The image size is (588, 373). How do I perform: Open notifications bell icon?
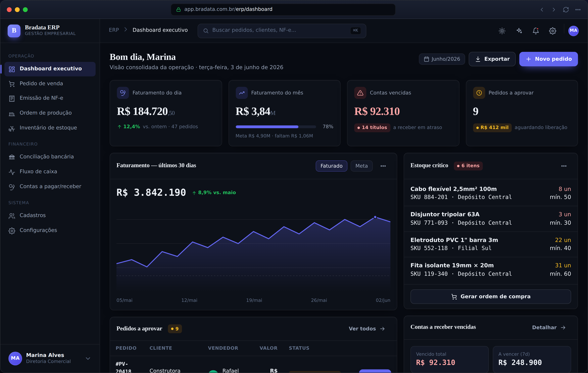click(536, 31)
